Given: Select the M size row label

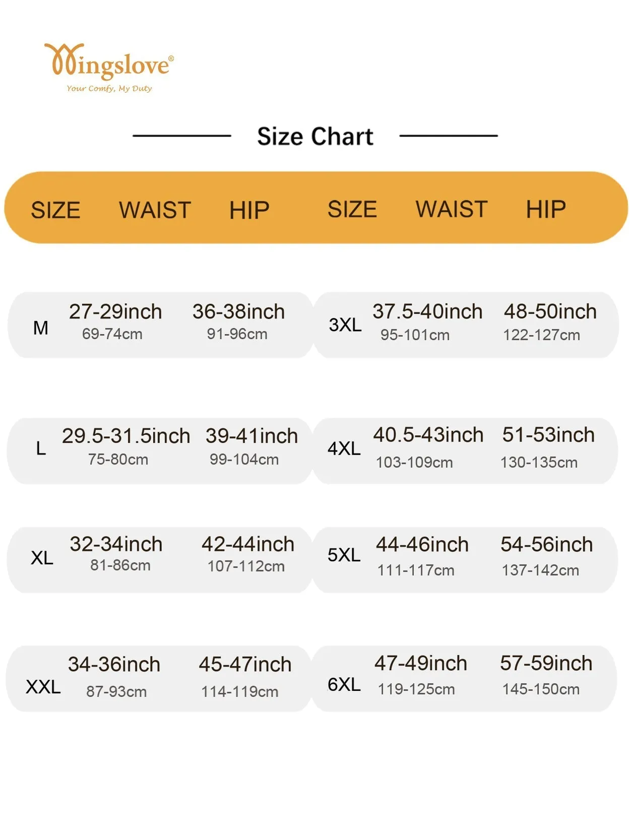Looking at the screenshot, I should click(x=41, y=328).
